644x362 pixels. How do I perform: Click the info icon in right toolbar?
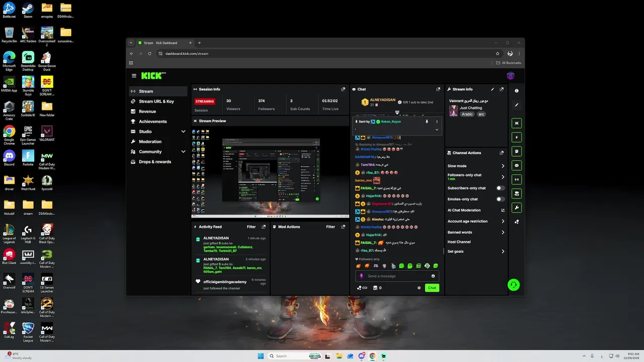coord(517,90)
